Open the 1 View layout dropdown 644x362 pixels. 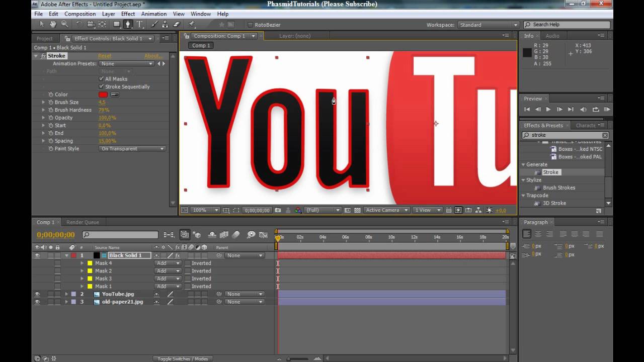point(428,210)
